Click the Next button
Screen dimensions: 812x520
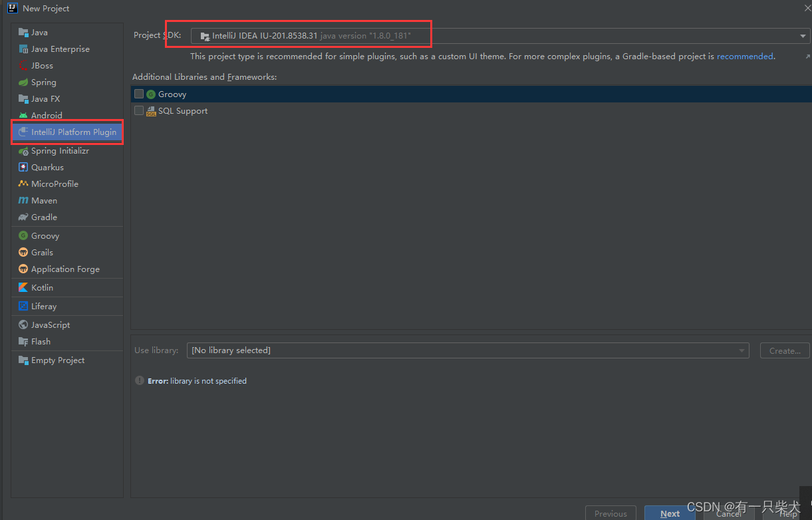[670, 513]
